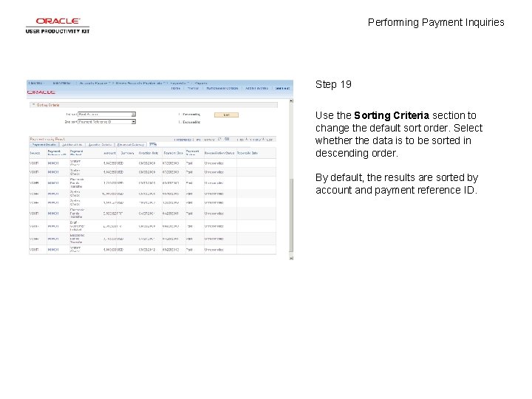Open the Worklist link
This screenshot has width=532, height=399.
point(193,88)
